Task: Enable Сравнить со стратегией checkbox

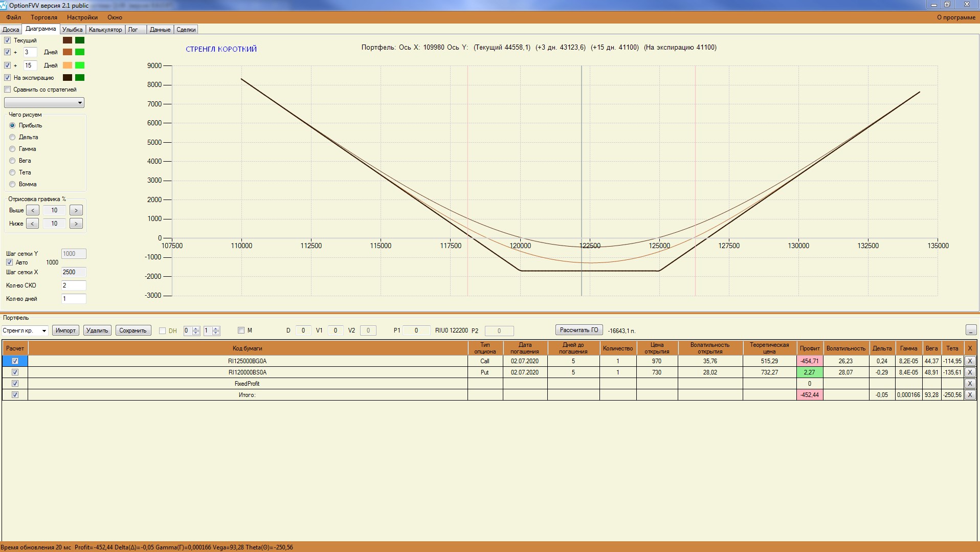Action: tap(8, 90)
